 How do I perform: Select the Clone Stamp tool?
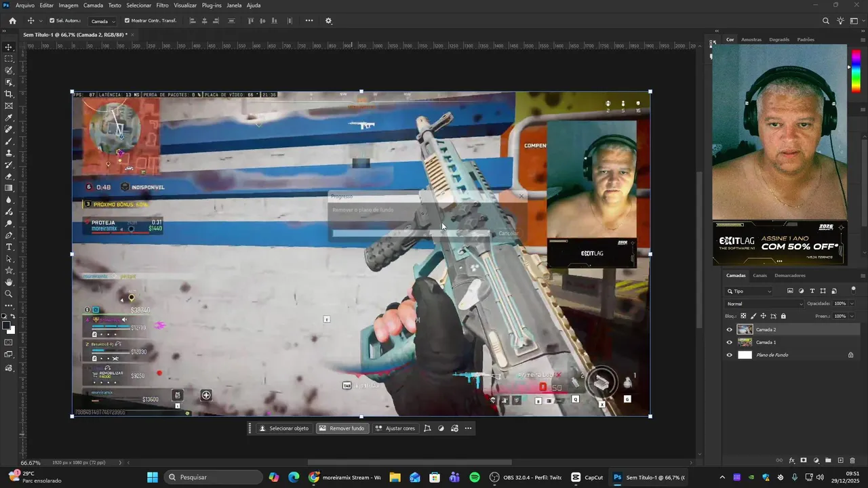point(9,153)
